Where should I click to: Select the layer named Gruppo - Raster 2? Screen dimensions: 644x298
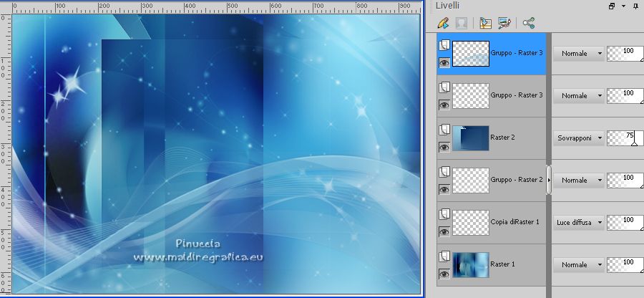coord(517,180)
